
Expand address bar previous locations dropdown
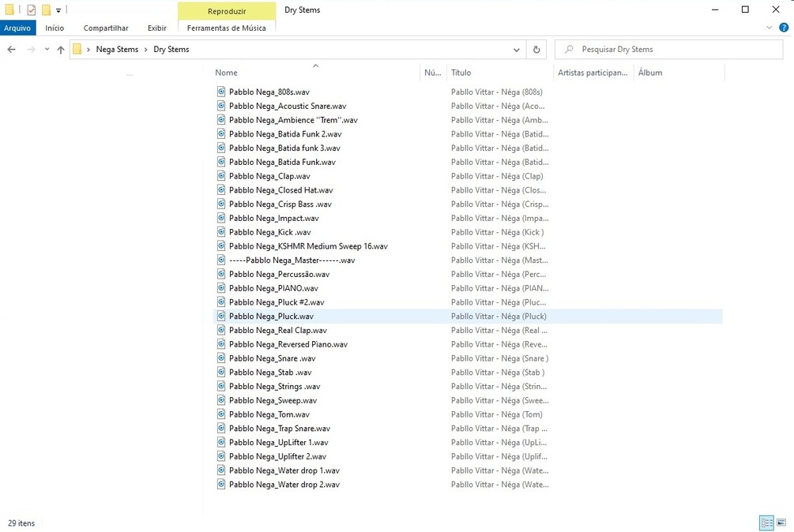point(516,50)
